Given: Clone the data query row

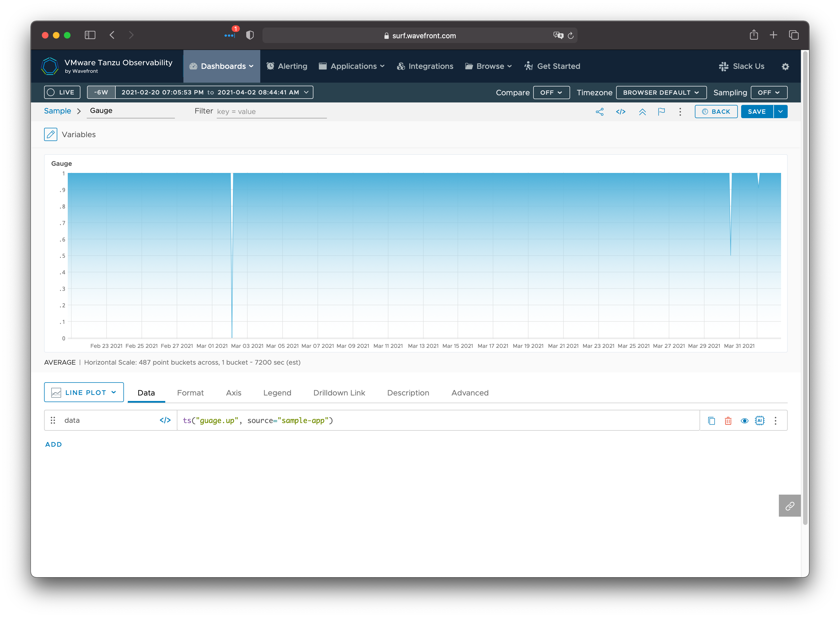Looking at the screenshot, I should 711,421.
